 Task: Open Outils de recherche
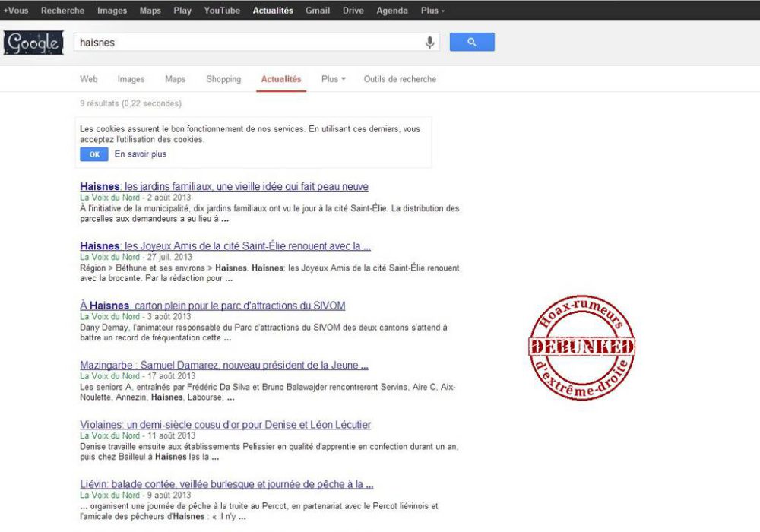pos(400,79)
